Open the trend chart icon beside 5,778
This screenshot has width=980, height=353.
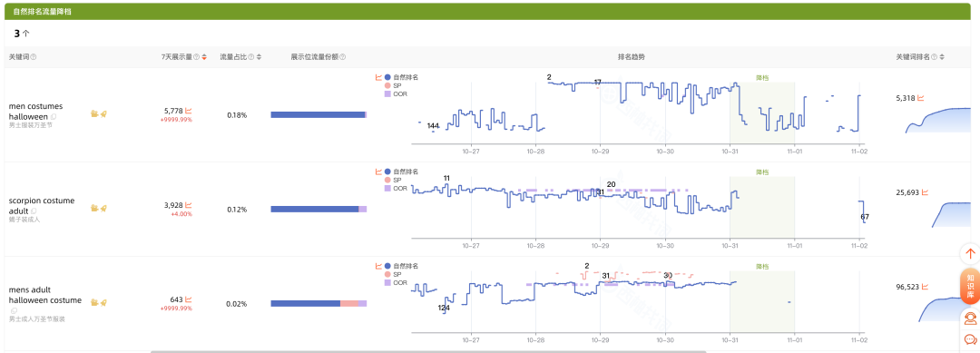(x=188, y=111)
